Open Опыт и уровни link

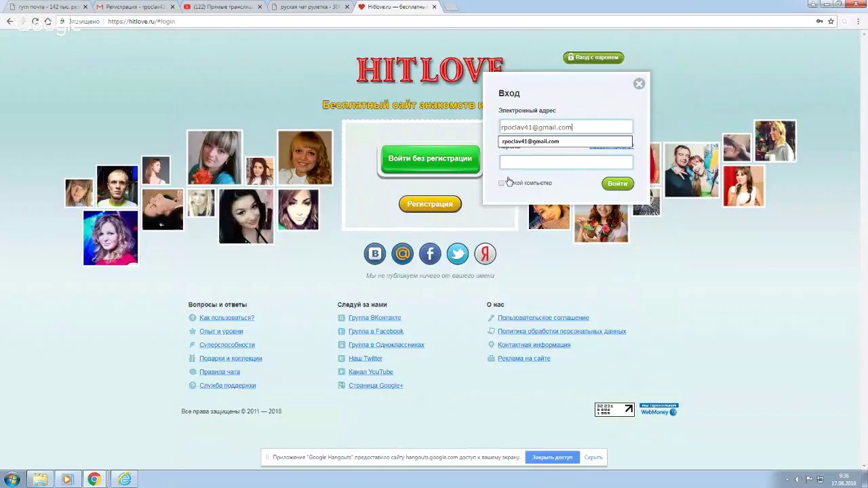[x=221, y=331]
